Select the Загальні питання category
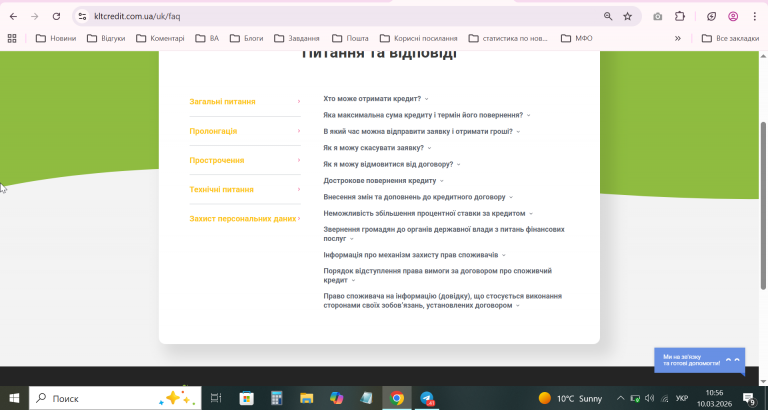Image resolution: width=768 pixels, height=410 pixels. [245, 101]
